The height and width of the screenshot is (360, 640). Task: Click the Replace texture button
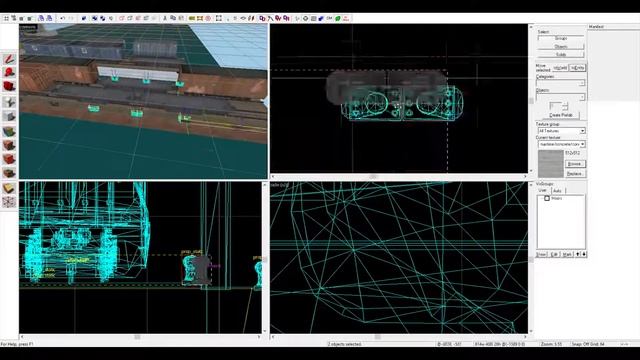(575, 173)
